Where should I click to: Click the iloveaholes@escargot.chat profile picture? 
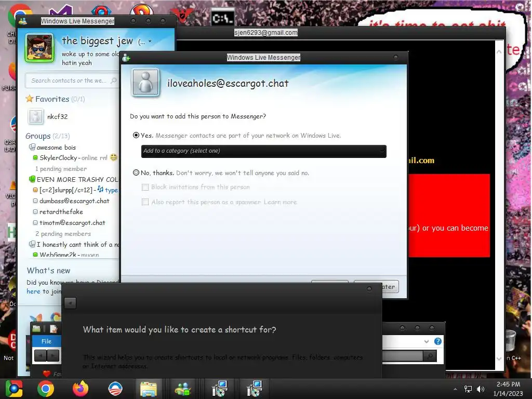[x=145, y=83]
